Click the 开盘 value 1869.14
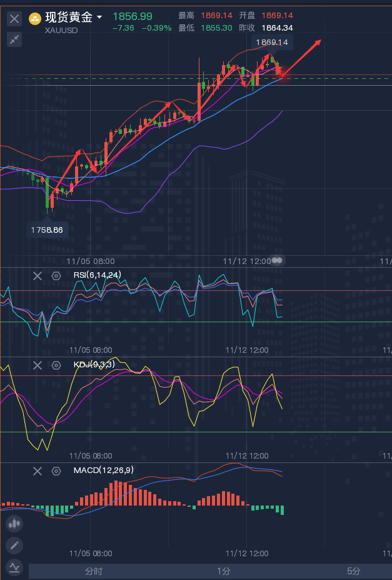This screenshot has height=580, width=392. (x=277, y=16)
